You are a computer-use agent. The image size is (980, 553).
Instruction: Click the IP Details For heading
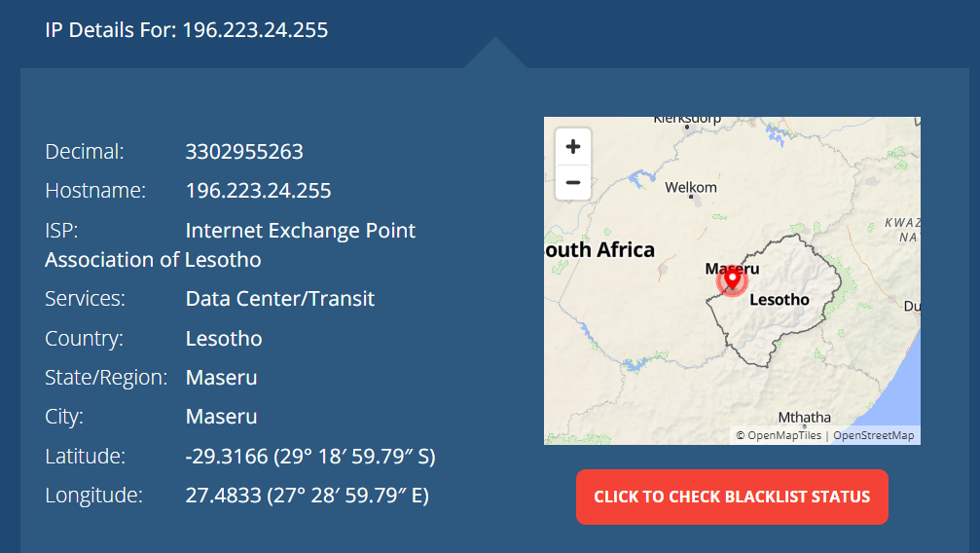(x=186, y=30)
